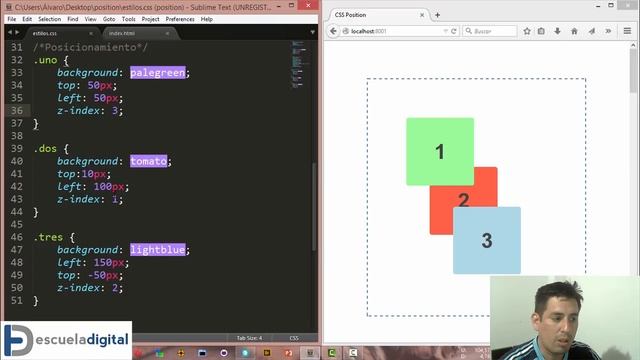Click the next tab arrow in Sublime
The height and width of the screenshot is (360, 640).
pyautogui.click(x=17, y=32)
